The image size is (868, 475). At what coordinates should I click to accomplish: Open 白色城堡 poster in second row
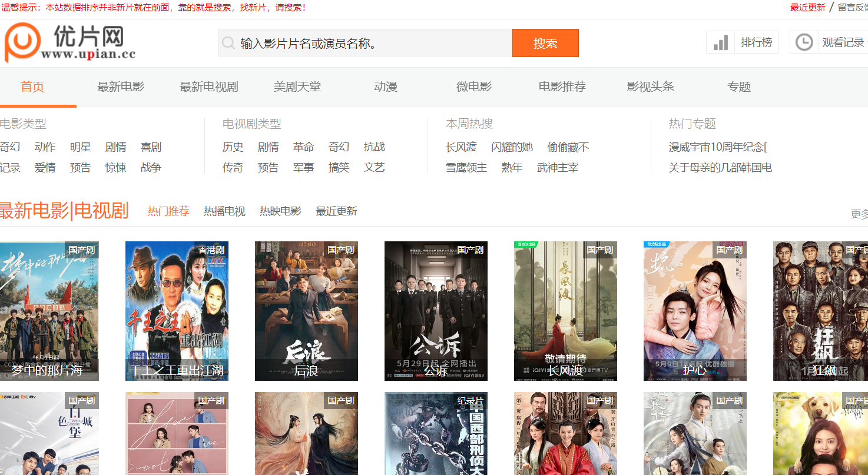pos(49,434)
